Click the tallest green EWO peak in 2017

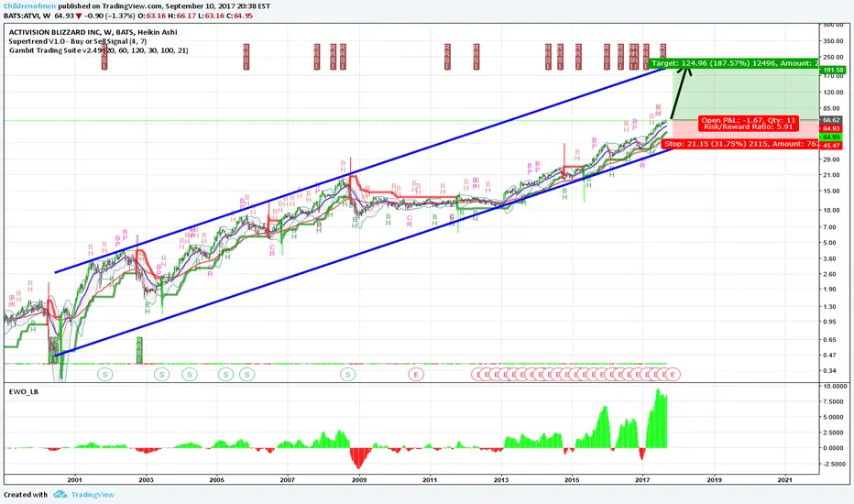pyautogui.click(x=658, y=419)
